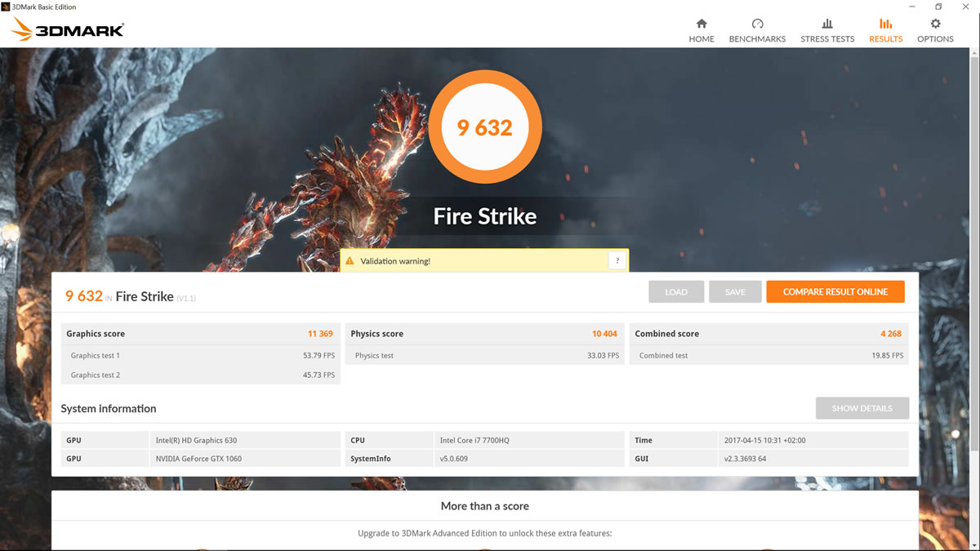This screenshot has width=980, height=551.
Task: Click Physics score value 10 404
Action: pyautogui.click(x=604, y=334)
